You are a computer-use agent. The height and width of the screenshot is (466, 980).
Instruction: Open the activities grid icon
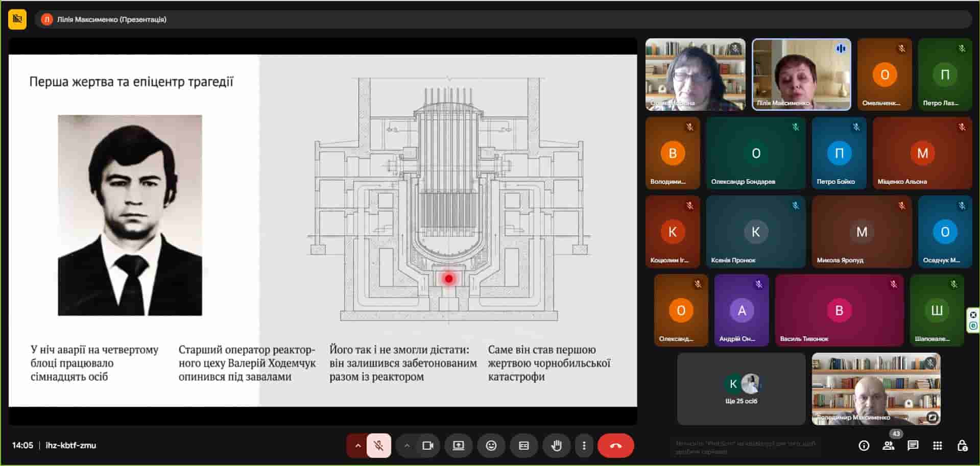(937, 446)
